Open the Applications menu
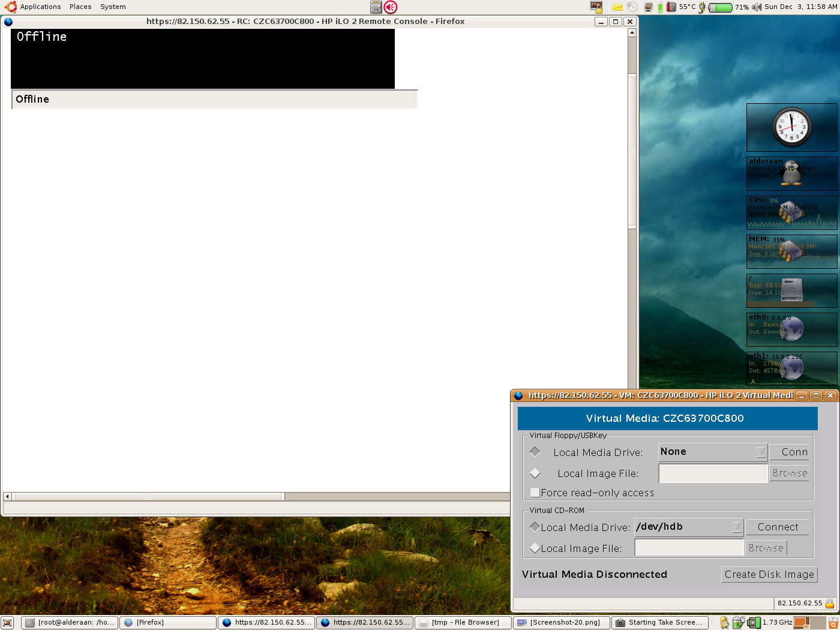This screenshot has width=840, height=630. [40, 7]
